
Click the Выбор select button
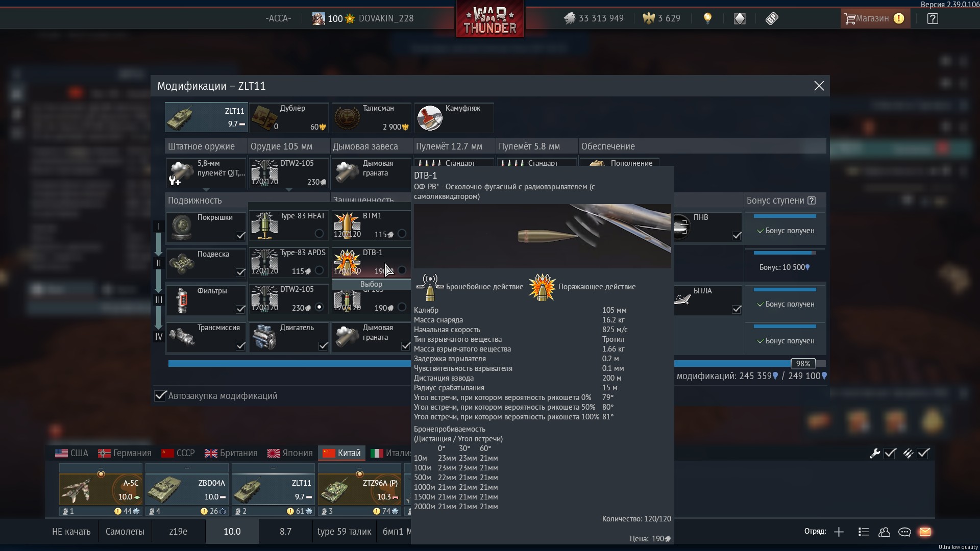(x=371, y=284)
